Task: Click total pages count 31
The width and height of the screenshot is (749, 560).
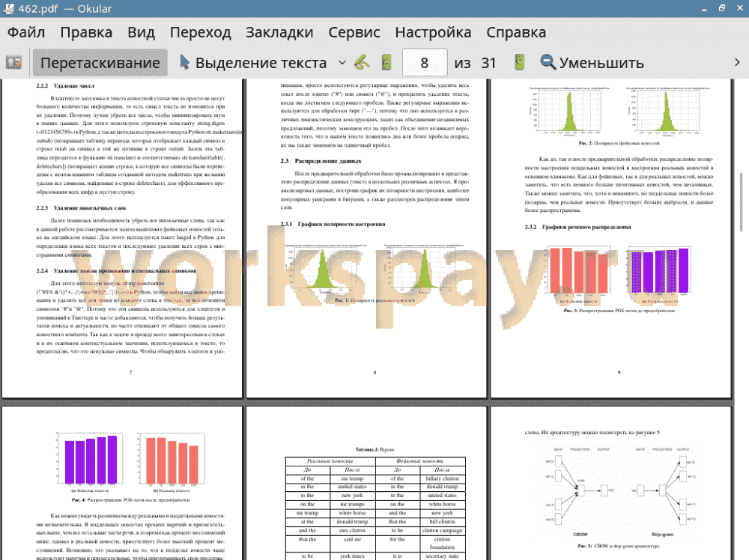Action: 488,63
